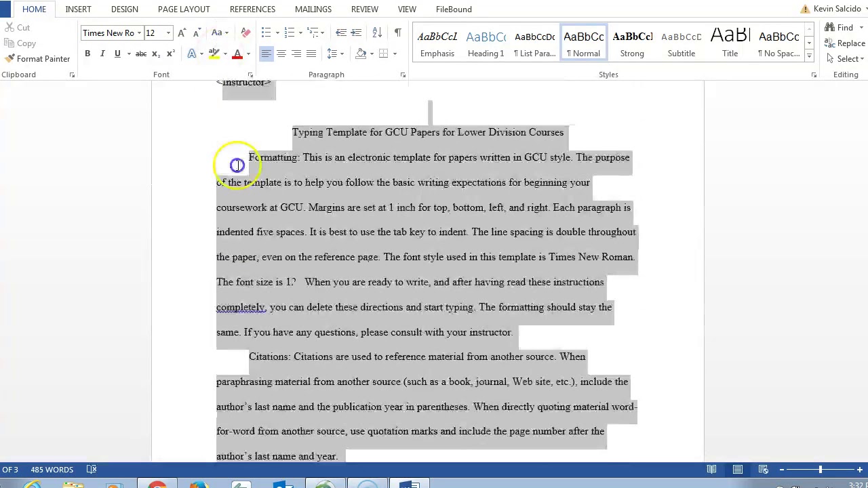Apply strikethrough formatting

(x=140, y=54)
